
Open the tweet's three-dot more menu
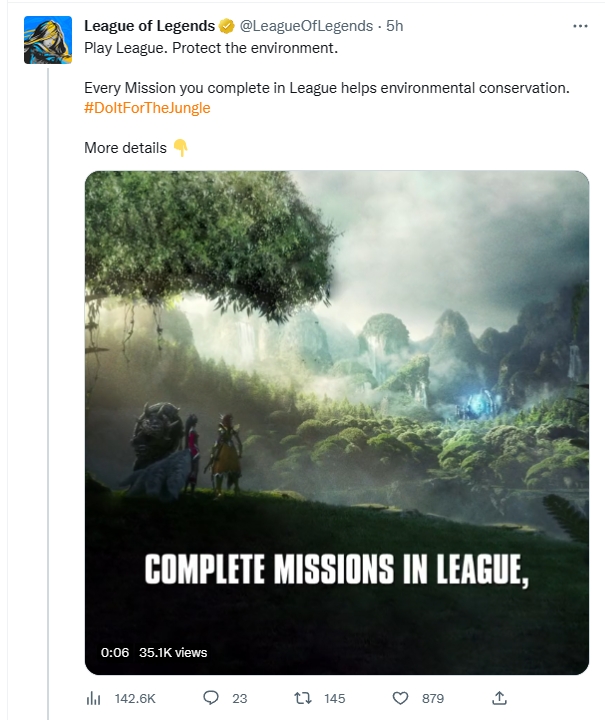pyautogui.click(x=580, y=26)
